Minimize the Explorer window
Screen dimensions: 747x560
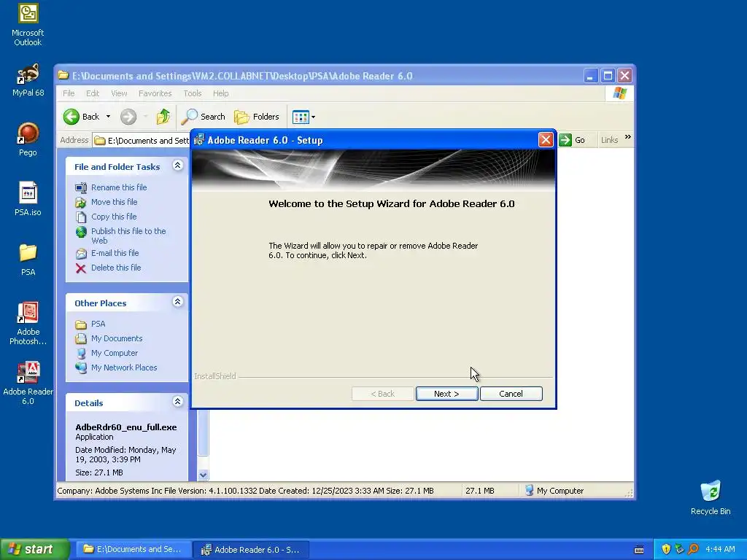coord(590,76)
